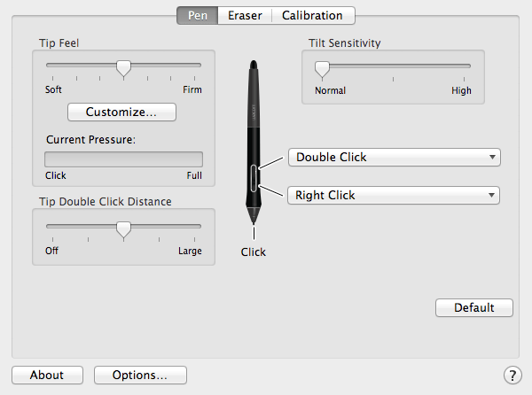Image resolution: width=532 pixels, height=395 pixels.
Task: Set Tilt Sensitivity to High end
Action: tap(464, 66)
